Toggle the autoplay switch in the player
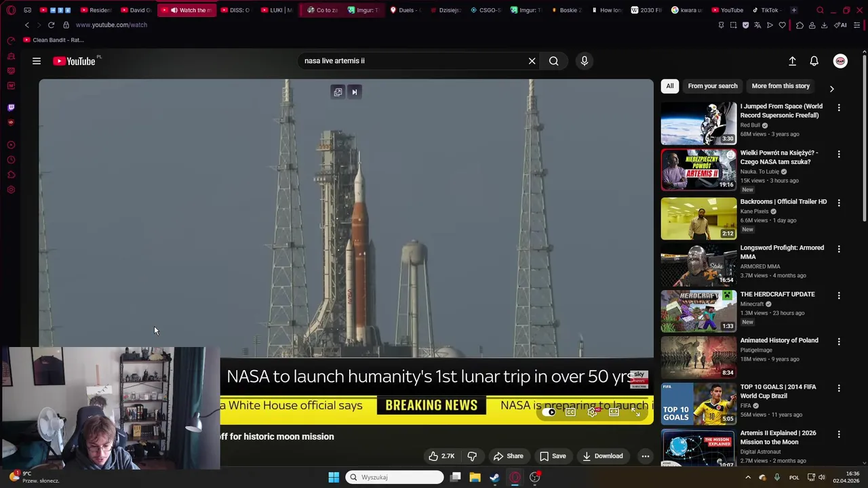This screenshot has height=488, width=868. pos(549,412)
